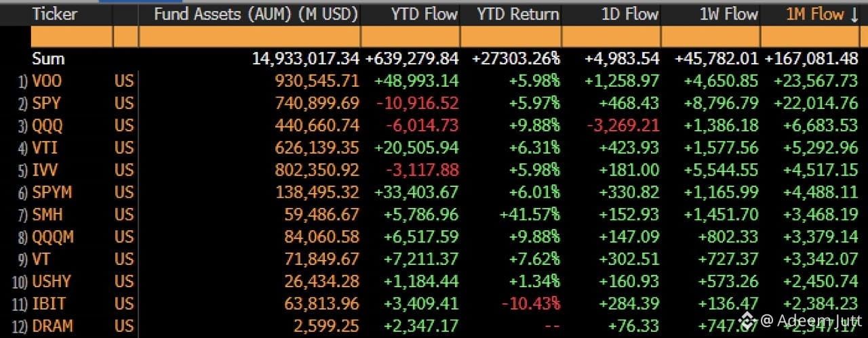
Task: Select the IBIT ticker
Action: tap(47, 303)
